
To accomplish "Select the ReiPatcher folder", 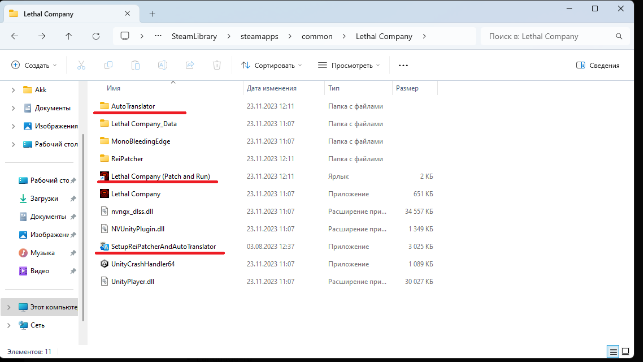I will [x=127, y=159].
